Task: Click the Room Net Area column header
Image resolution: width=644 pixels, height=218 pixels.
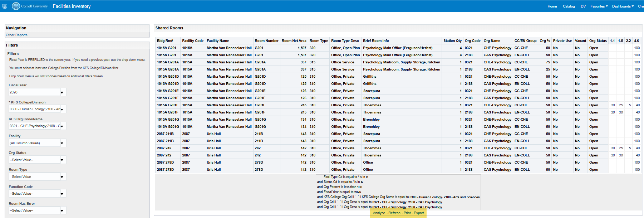Action: [294, 41]
